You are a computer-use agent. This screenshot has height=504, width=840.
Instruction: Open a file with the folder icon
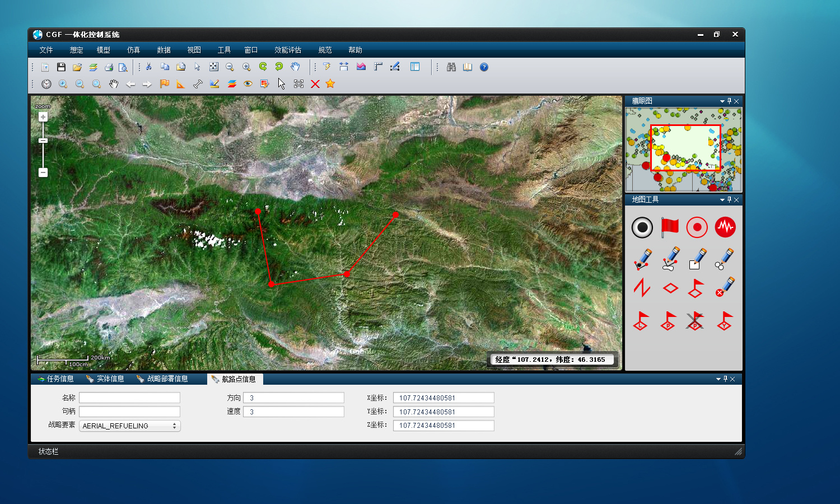[x=77, y=67]
